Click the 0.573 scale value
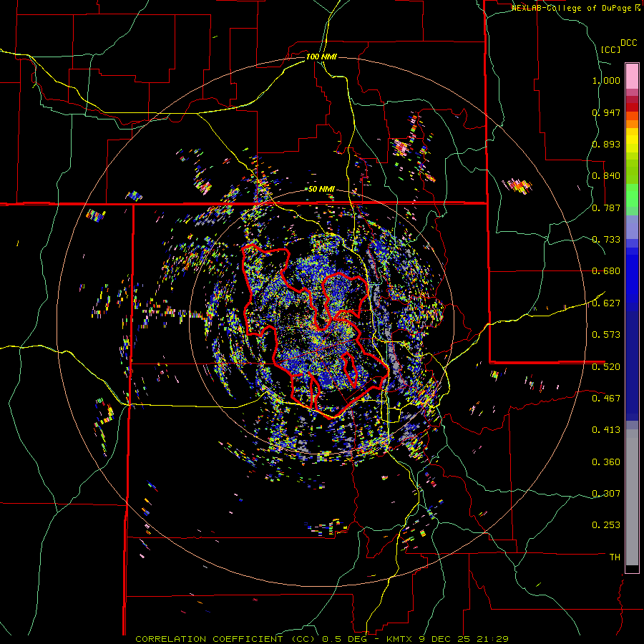This screenshot has width=644, height=644. (606, 335)
